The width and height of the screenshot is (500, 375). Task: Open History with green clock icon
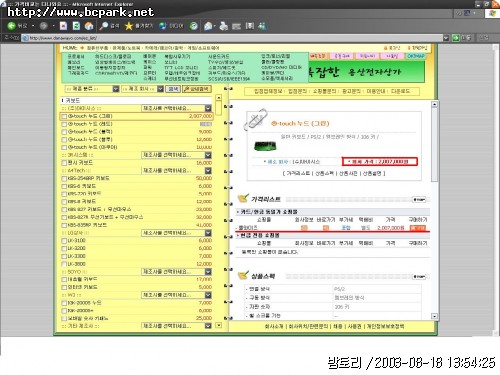click(194, 26)
